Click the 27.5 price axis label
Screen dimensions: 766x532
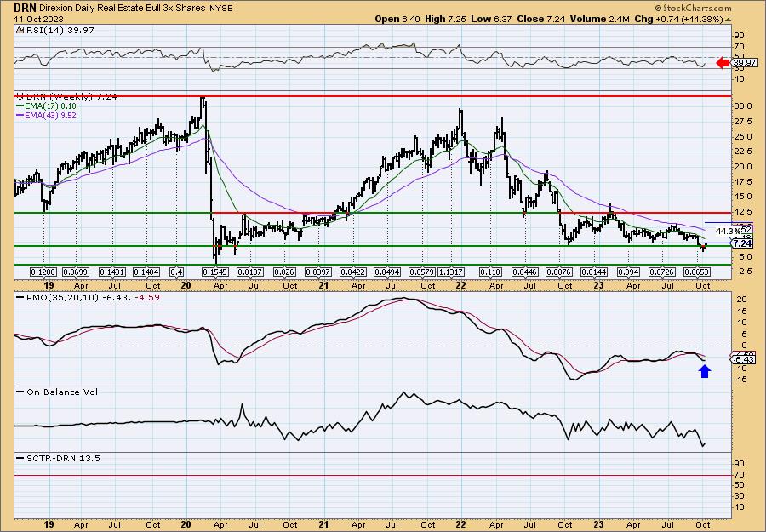(742, 122)
